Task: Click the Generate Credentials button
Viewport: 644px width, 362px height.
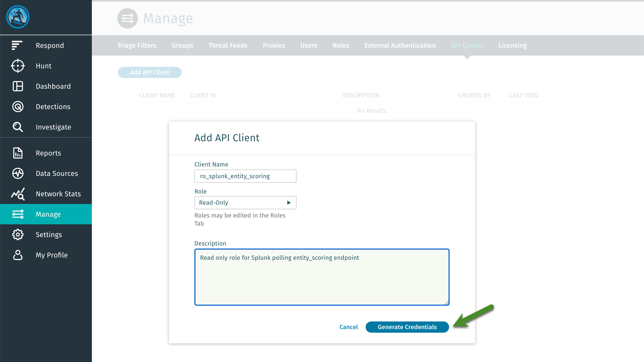Action: (407, 327)
